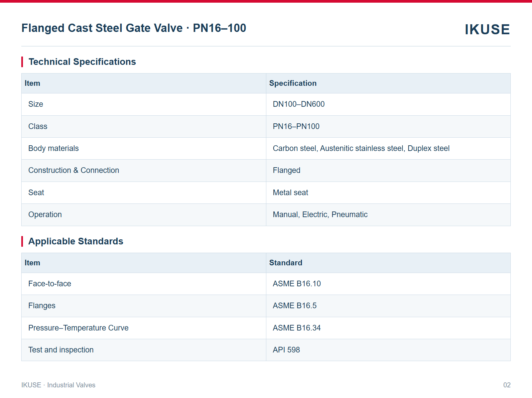Select the 'Flanged' specification value

(x=286, y=171)
